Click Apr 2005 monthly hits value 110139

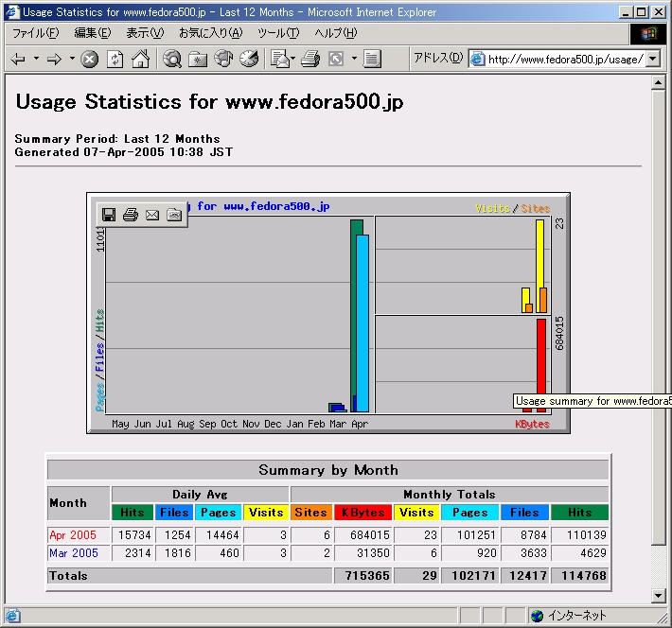tap(586, 535)
